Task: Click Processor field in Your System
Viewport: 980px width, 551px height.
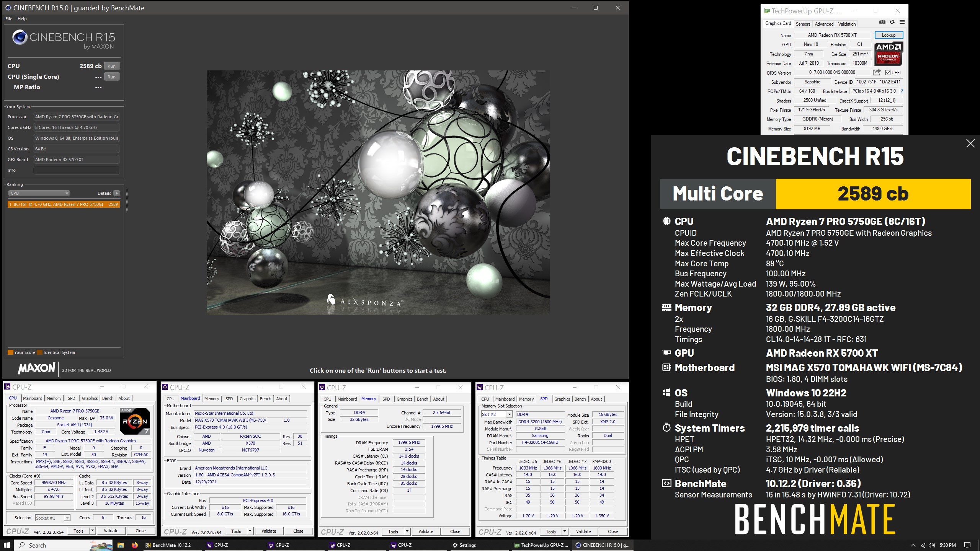Action: (76, 117)
